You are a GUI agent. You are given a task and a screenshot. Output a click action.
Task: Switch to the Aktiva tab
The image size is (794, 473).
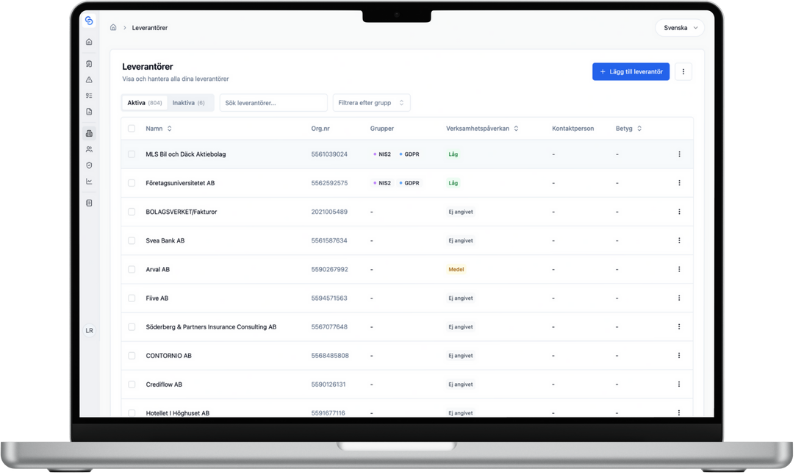pos(144,103)
